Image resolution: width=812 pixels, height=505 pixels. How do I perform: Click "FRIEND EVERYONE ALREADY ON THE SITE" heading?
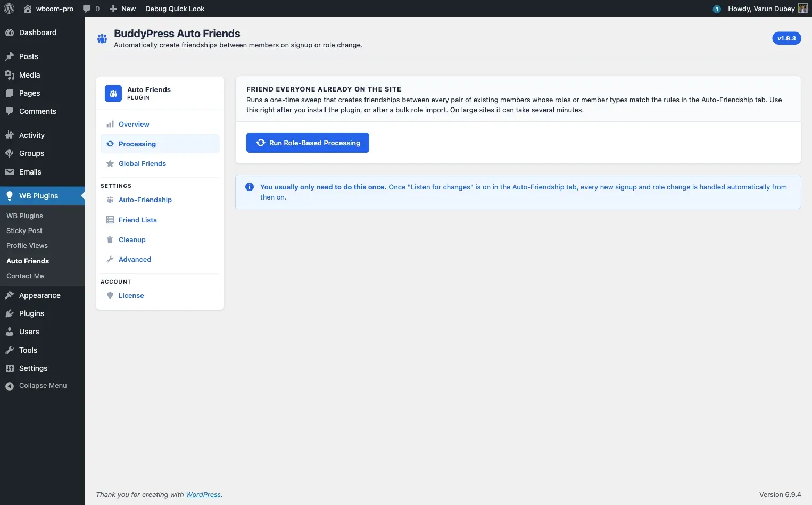point(324,89)
